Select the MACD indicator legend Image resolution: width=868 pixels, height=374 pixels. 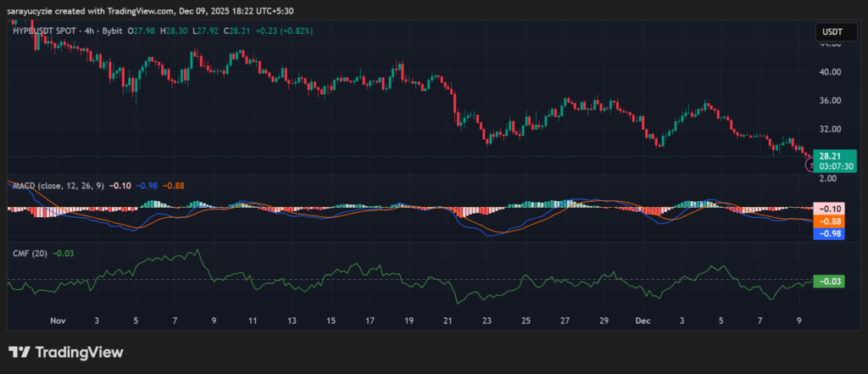(56, 185)
